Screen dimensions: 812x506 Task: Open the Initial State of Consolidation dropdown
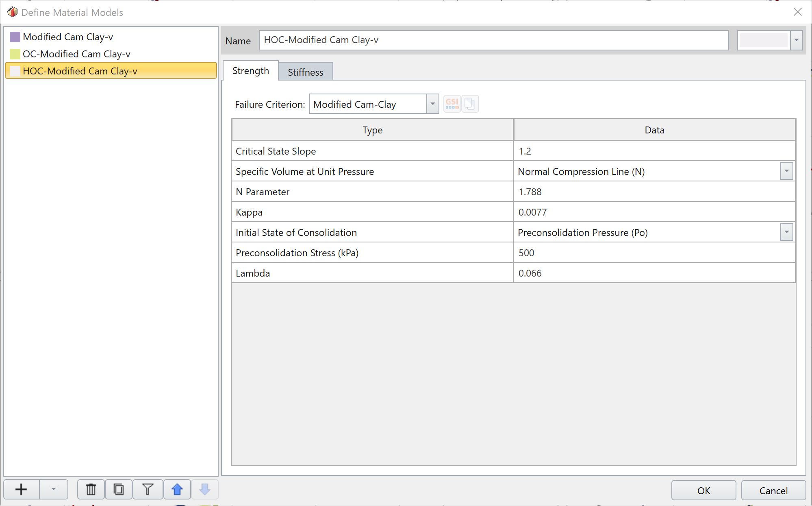coord(787,232)
